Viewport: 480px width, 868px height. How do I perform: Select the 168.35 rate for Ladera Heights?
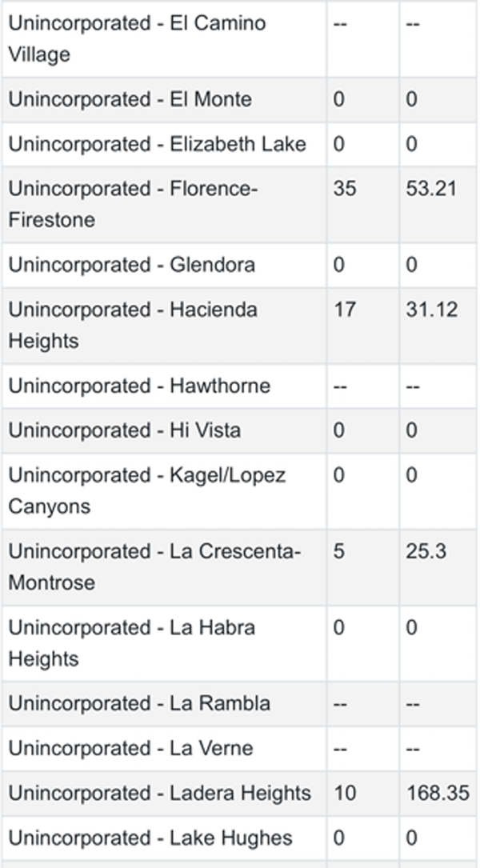(437, 794)
